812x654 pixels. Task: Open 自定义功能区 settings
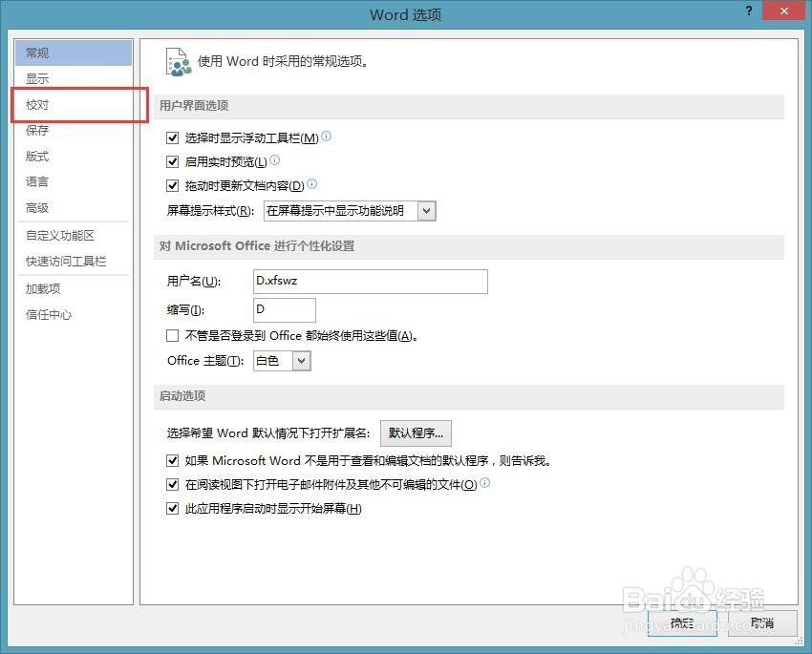click(x=74, y=236)
